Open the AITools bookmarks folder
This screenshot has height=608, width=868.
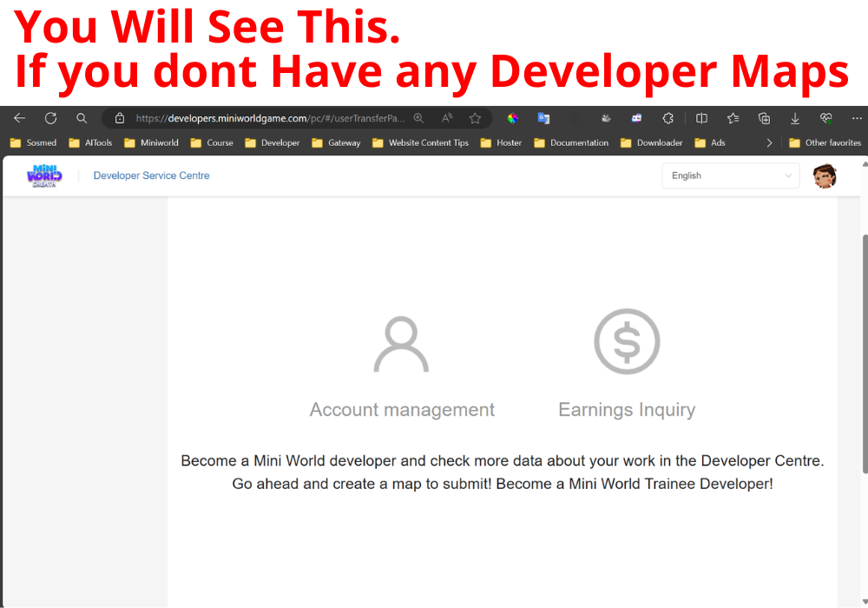(90, 142)
